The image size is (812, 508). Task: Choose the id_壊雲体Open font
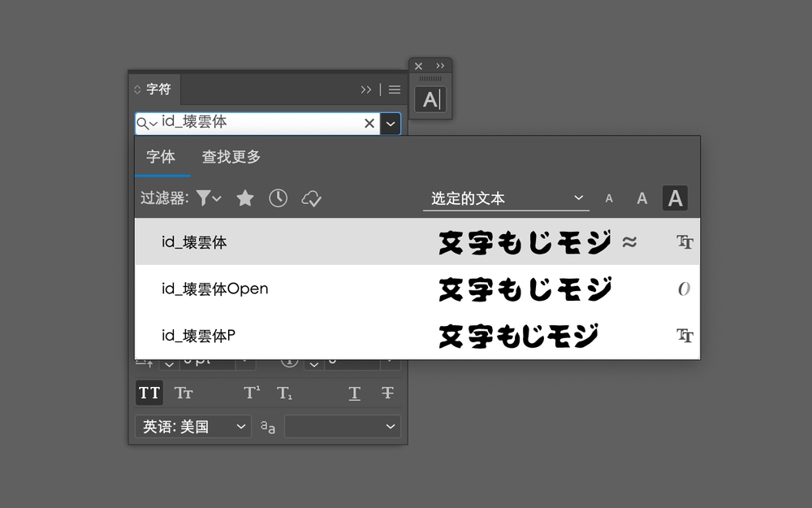click(x=417, y=289)
